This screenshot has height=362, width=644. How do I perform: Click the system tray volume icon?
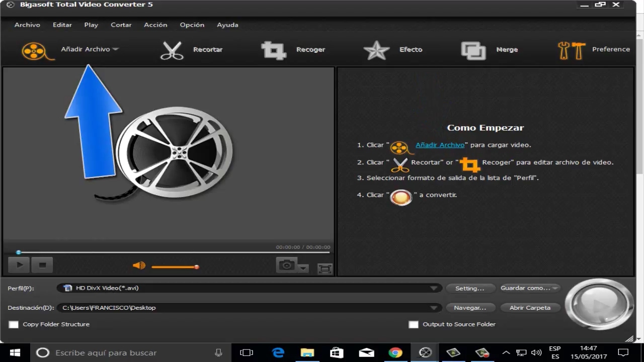coord(536,352)
